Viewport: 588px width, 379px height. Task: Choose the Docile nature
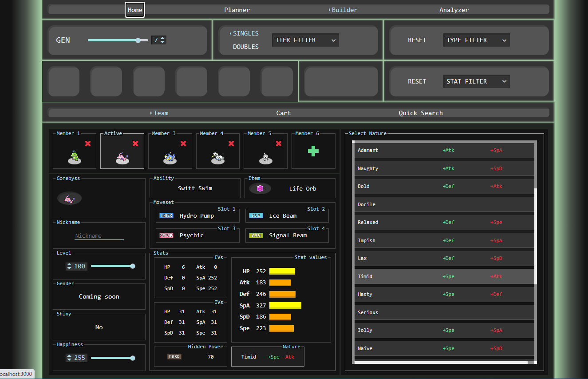(444, 204)
